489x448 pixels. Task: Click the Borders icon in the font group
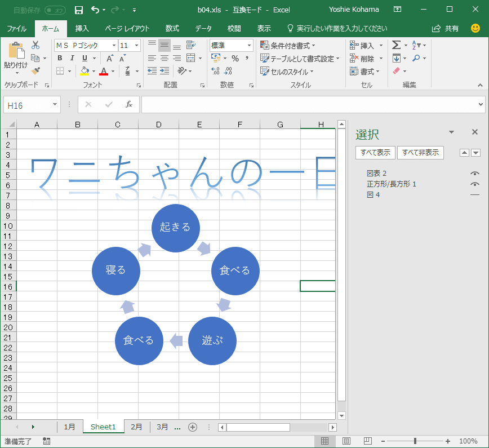pyautogui.click(x=60, y=71)
